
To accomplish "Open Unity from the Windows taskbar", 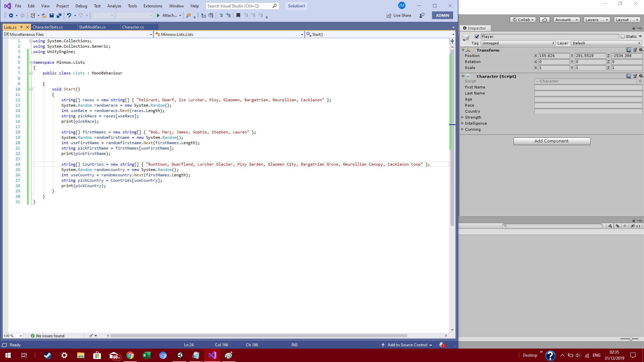I will (x=180, y=355).
